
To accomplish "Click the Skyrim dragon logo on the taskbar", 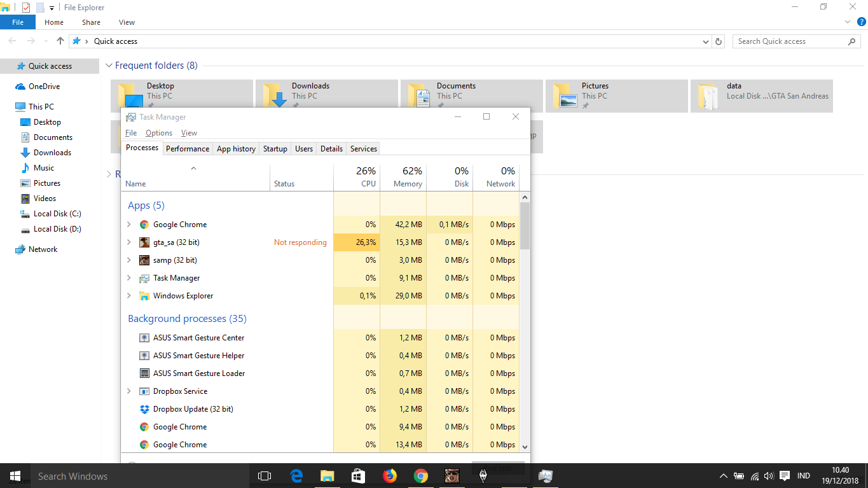I will [483, 476].
